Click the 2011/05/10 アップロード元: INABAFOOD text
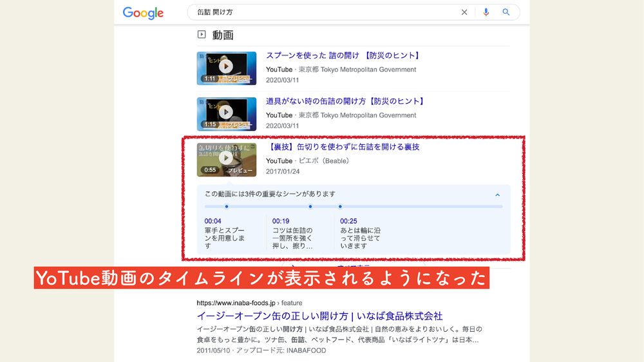The image size is (644, 362). pyautogui.click(x=261, y=350)
